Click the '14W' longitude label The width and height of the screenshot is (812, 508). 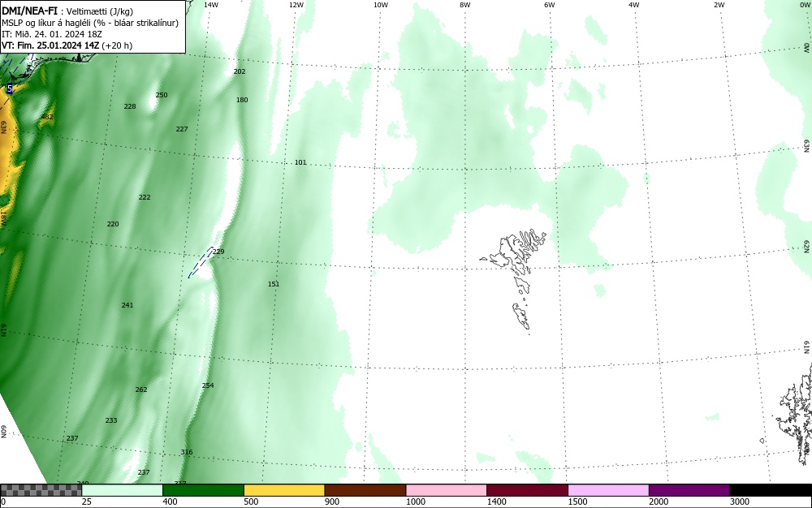click(211, 5)
